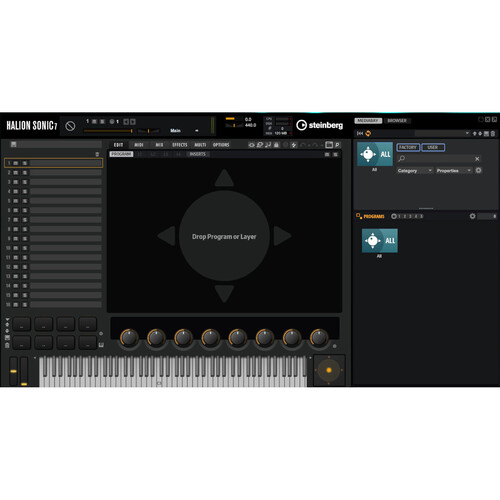500x500 pixels.
Task: Click the gear icon in Programs header
Action: 472,216
